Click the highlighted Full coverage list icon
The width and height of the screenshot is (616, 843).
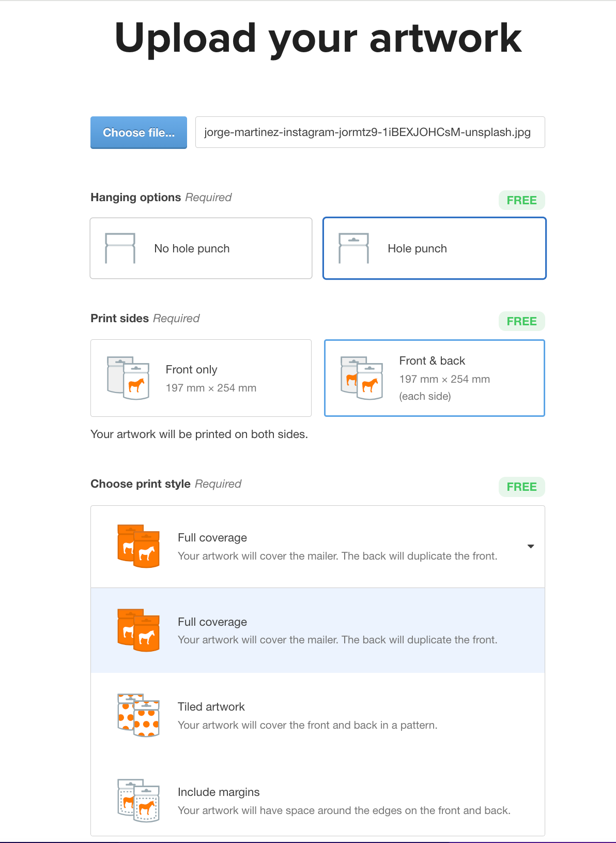138,630
